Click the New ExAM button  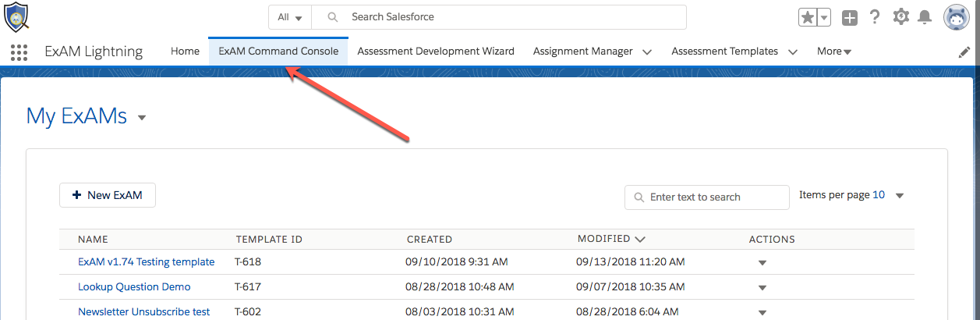[108, 195]
